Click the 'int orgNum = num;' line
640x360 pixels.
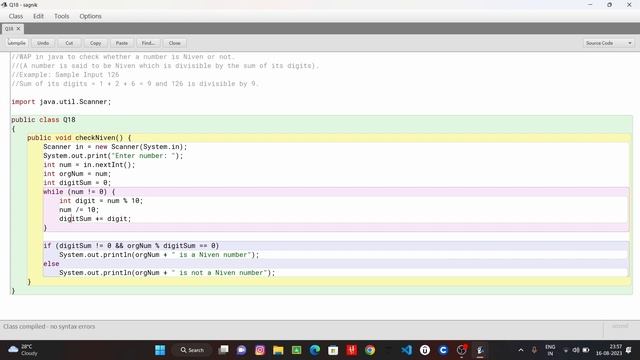[x=77, y=173]
